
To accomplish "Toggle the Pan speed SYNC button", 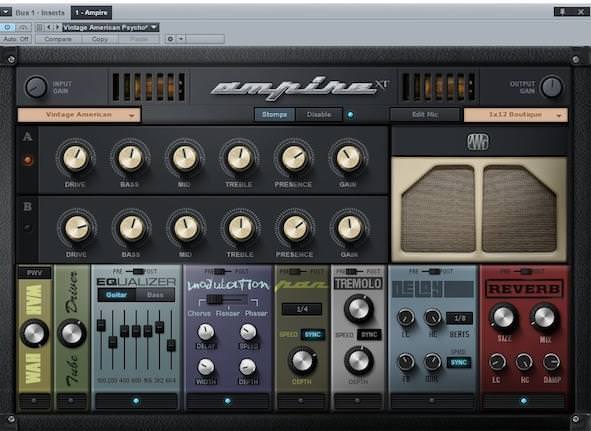I will click(x=312, y=334).
